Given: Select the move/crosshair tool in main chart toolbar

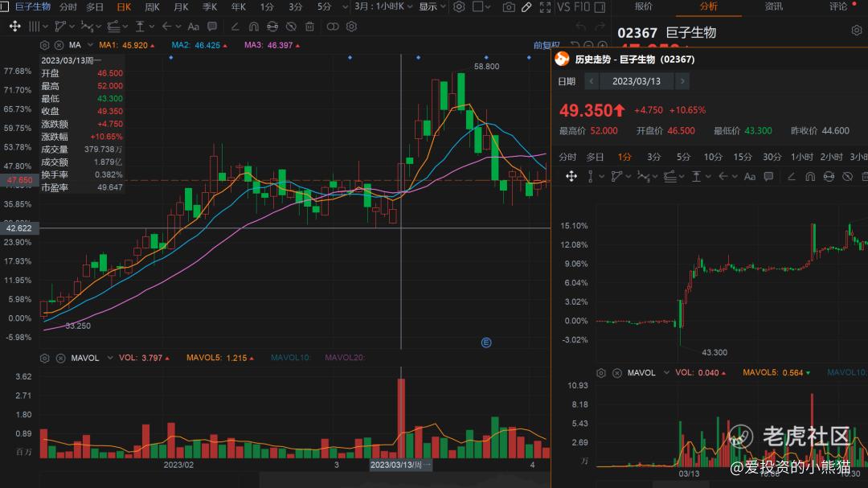Looking at the screenshot, I should [15, 26].
